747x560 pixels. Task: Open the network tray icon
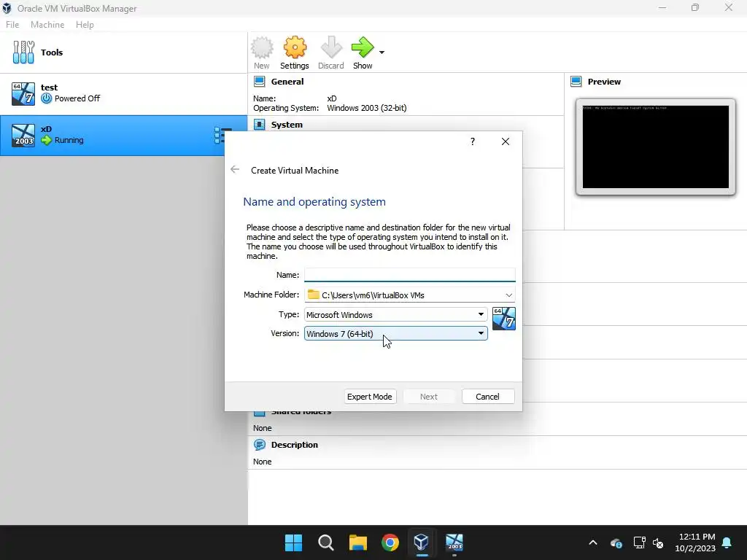(x=639, y=542)
